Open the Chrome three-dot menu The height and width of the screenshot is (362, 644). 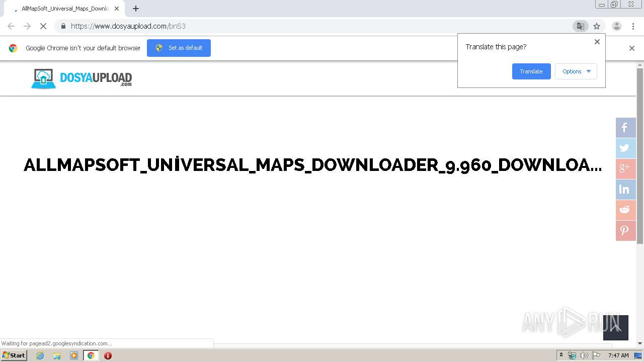pos(633,26)
